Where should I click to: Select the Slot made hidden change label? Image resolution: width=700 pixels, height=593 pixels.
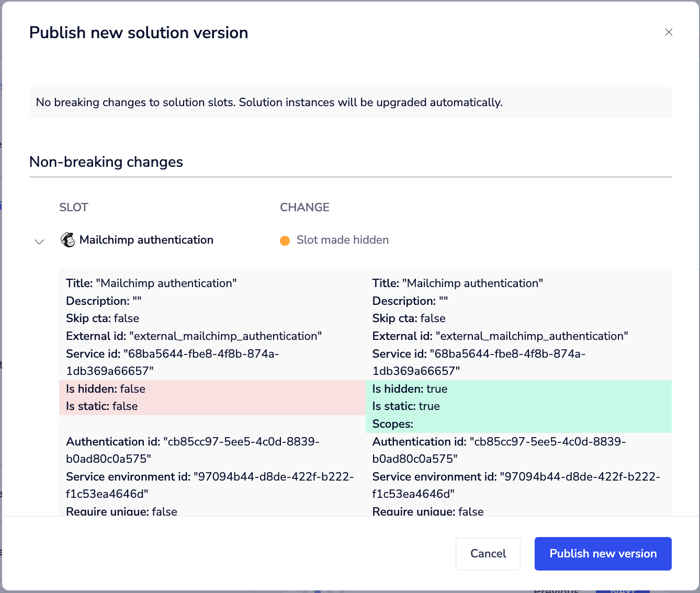[x=343, y=240]
